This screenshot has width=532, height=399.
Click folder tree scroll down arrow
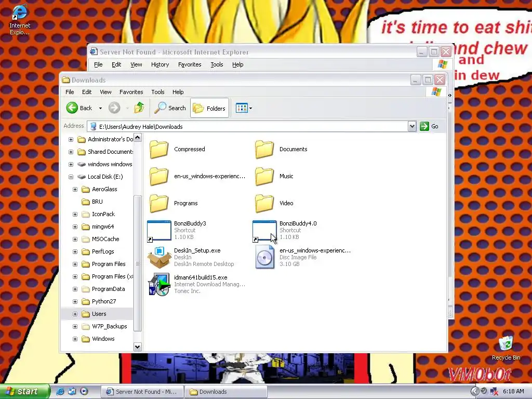click(137, 347)
